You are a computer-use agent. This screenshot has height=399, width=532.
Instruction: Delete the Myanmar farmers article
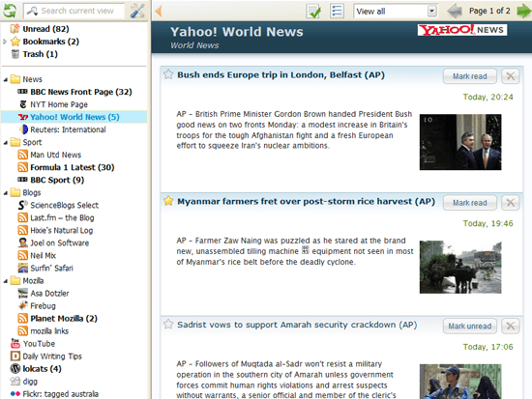click(511, 203)
